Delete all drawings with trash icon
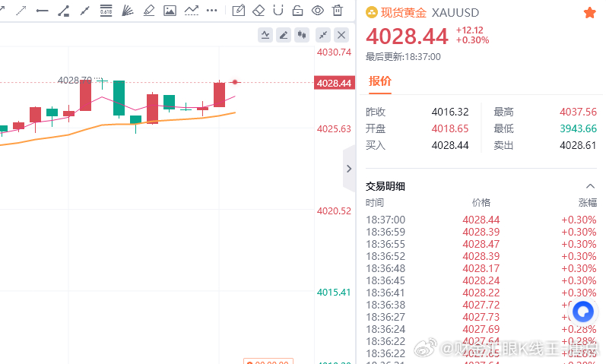606x364 pixels. coord(338,11)
